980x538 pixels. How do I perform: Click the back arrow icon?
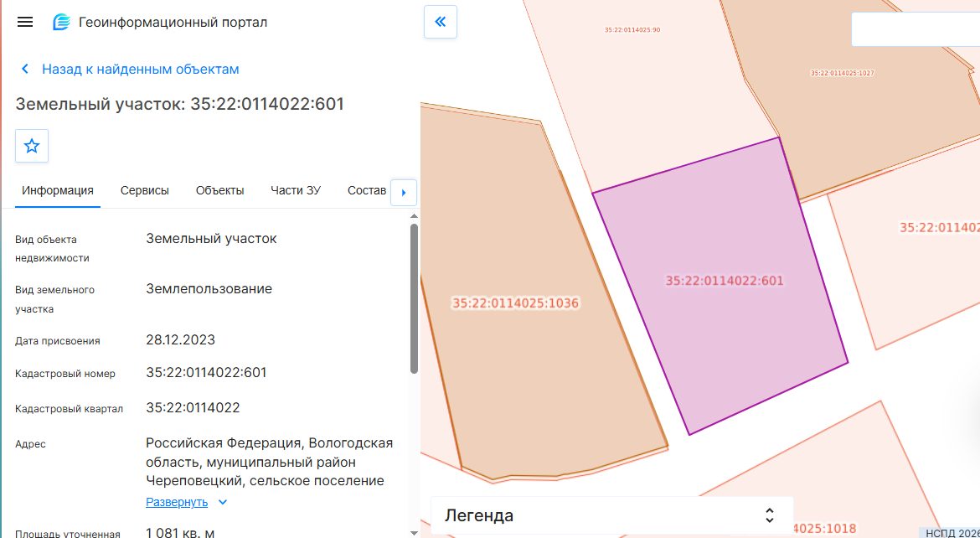[x=25, y=69]
